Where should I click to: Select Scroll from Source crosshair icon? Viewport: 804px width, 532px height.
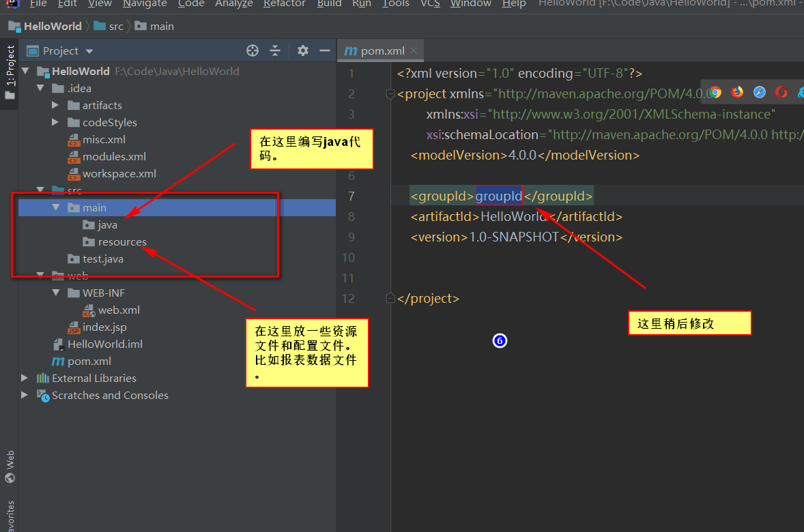(253, 50)
